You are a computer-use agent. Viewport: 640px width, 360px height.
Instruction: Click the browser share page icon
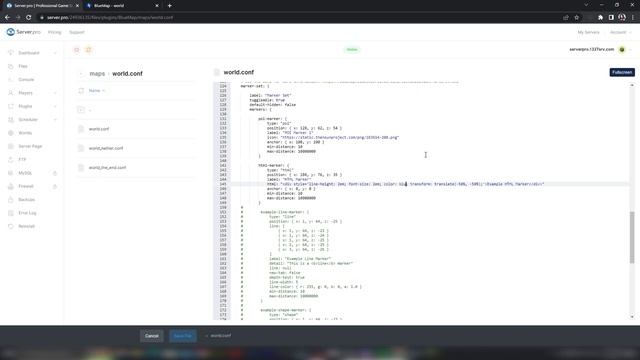coord(566,18)
